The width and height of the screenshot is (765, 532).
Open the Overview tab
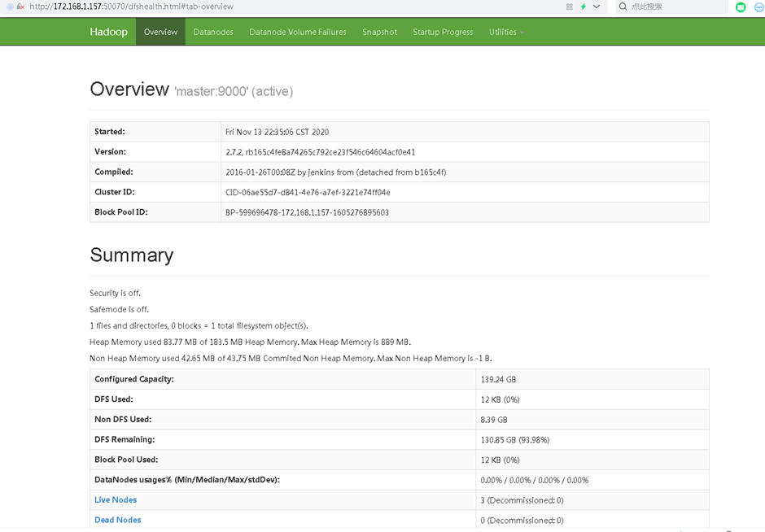pyautogui.click(x=160, y=32)
